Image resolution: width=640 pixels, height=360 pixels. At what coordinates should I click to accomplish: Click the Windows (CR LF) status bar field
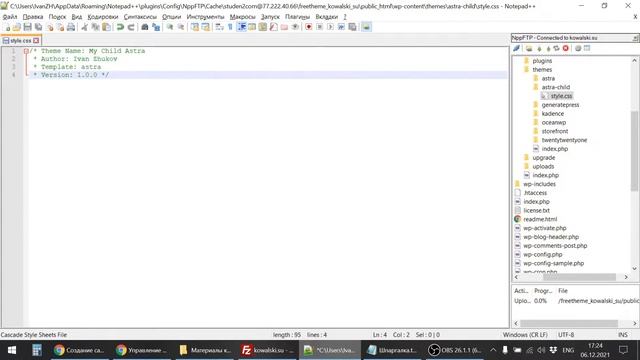pos(525,335)
